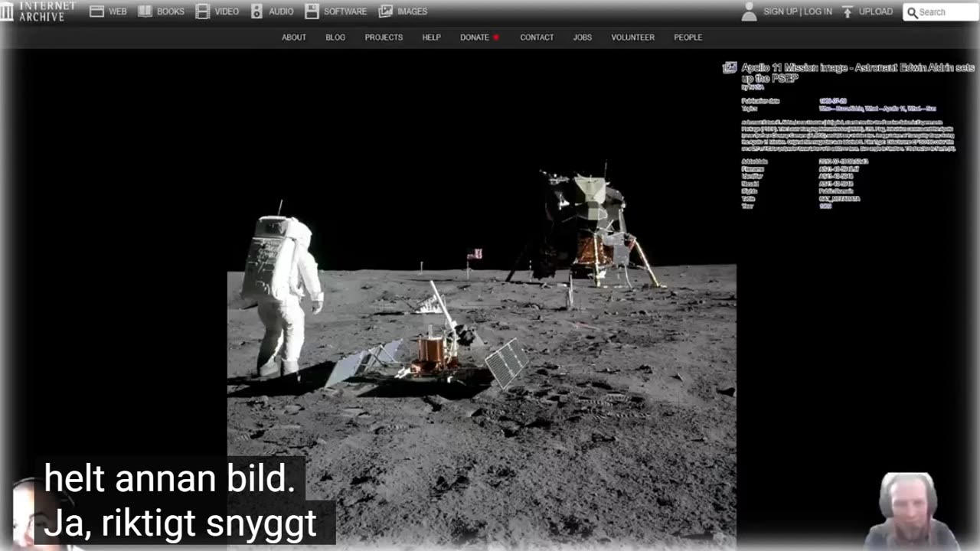The height and width of the screenshot is (551, 980).
Task: Open the AUDIO menu label
Action: [x=281, y=11]
